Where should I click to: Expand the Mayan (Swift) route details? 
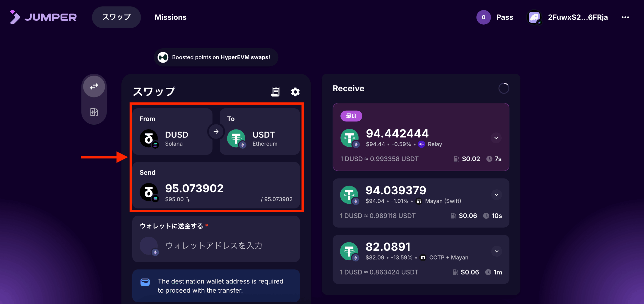tap(497, 195)
